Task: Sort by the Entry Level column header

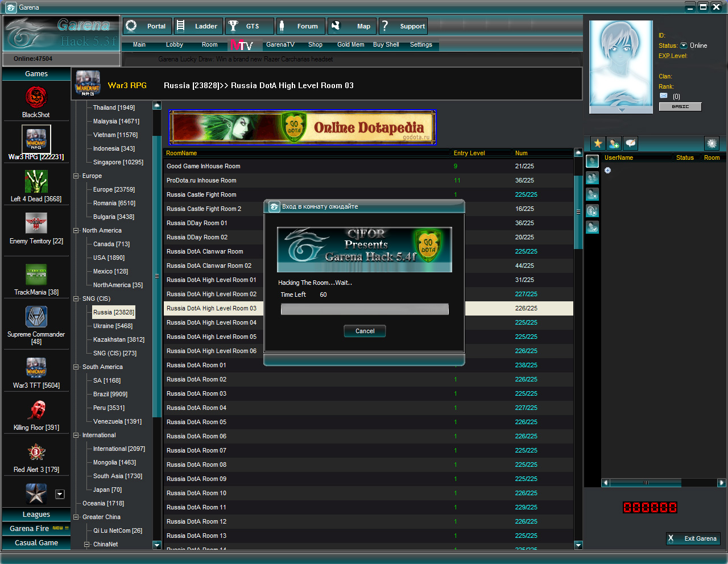Action: click(469, 153)
